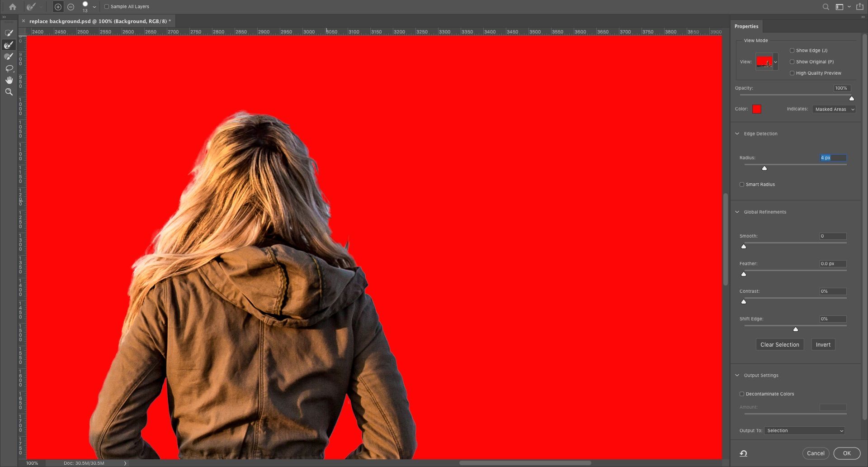
Task: Click the Reset the workspace arrow icon
Action: 744,453
